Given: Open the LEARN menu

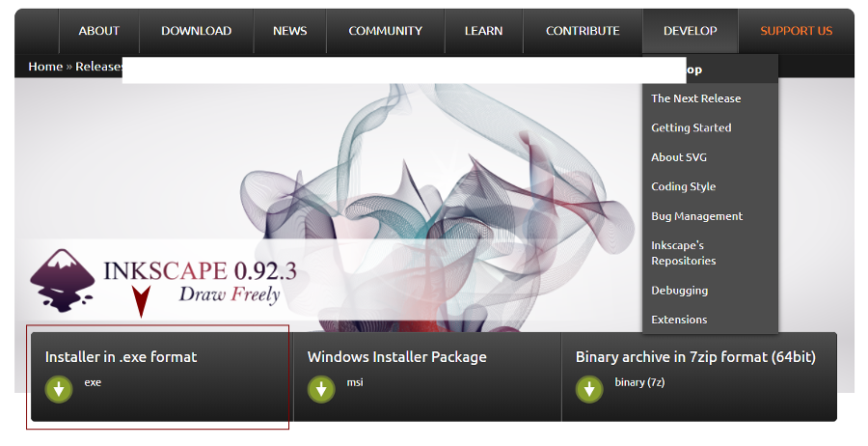Looking at the screenshot, I should (484, 31).
